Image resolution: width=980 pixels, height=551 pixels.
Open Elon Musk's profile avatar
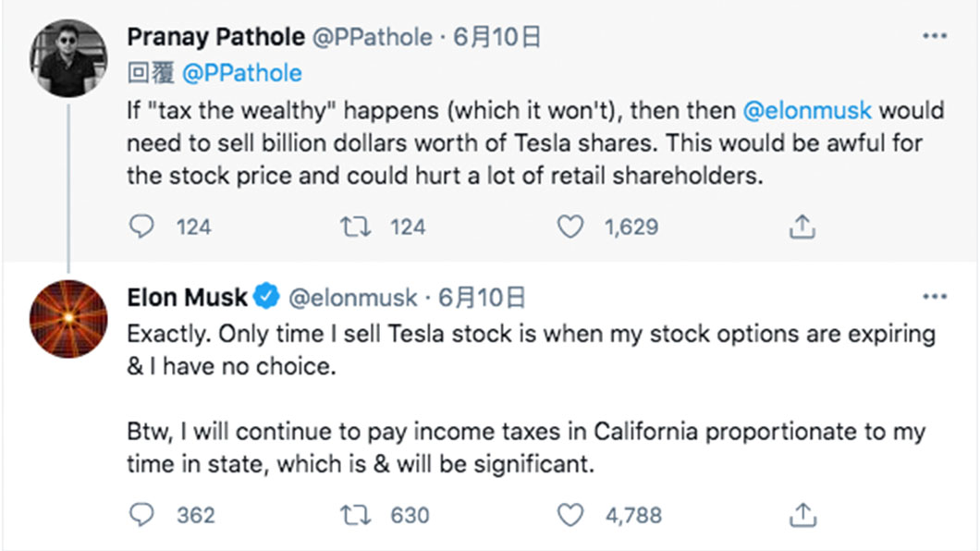pyautogui.click(x=68, y=319)
